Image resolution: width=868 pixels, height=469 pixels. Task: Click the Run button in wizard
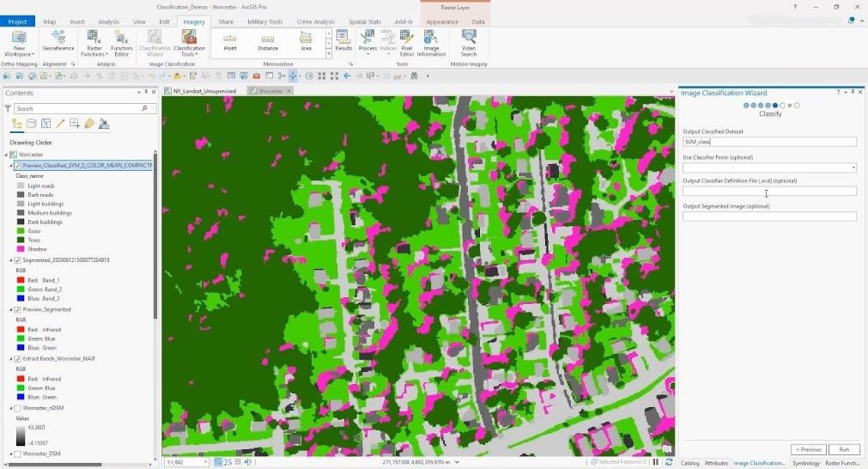click(x=844, y=449)
